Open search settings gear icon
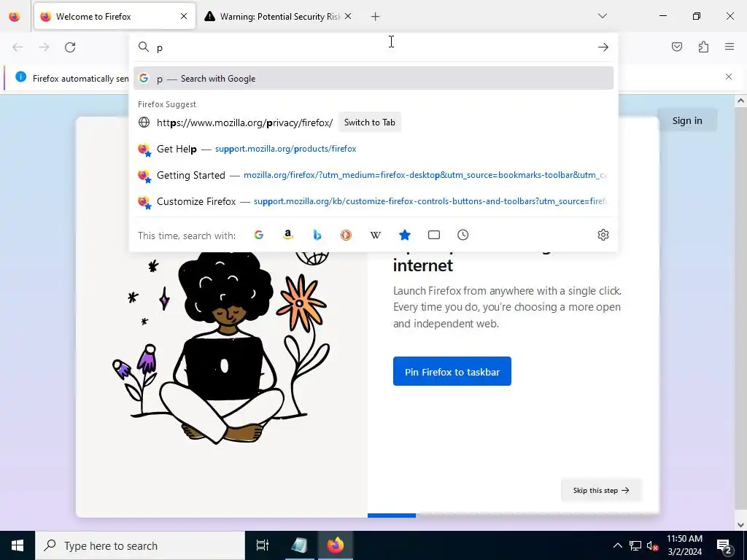747x560 pixels. click(x=603, y=235)
